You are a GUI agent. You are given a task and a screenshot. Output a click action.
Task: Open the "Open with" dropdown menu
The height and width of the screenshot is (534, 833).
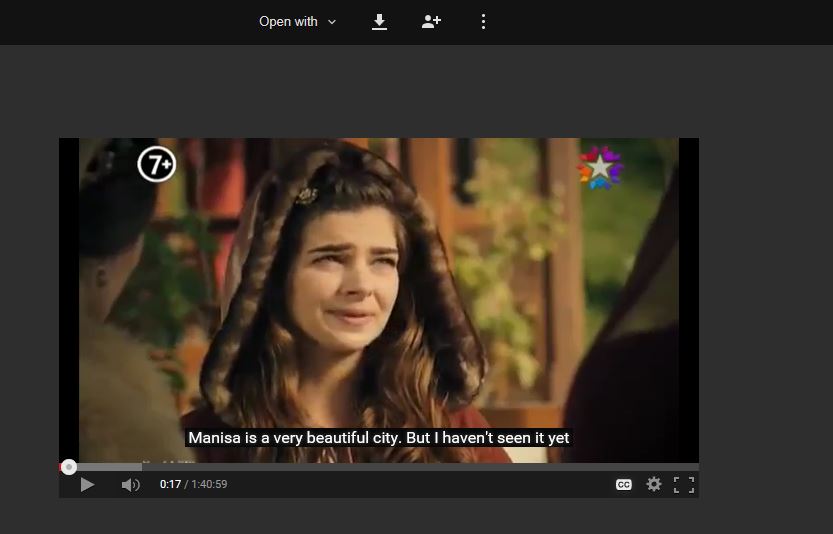298,22
